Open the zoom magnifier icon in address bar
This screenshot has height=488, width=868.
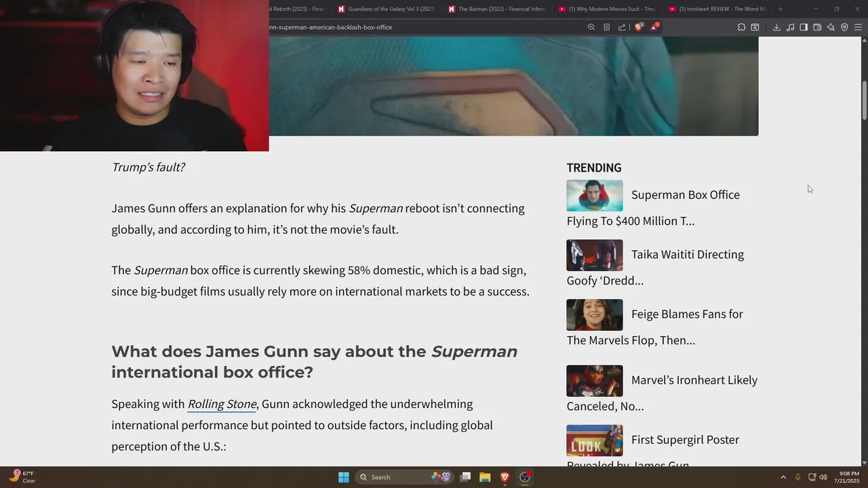[591, 27]
